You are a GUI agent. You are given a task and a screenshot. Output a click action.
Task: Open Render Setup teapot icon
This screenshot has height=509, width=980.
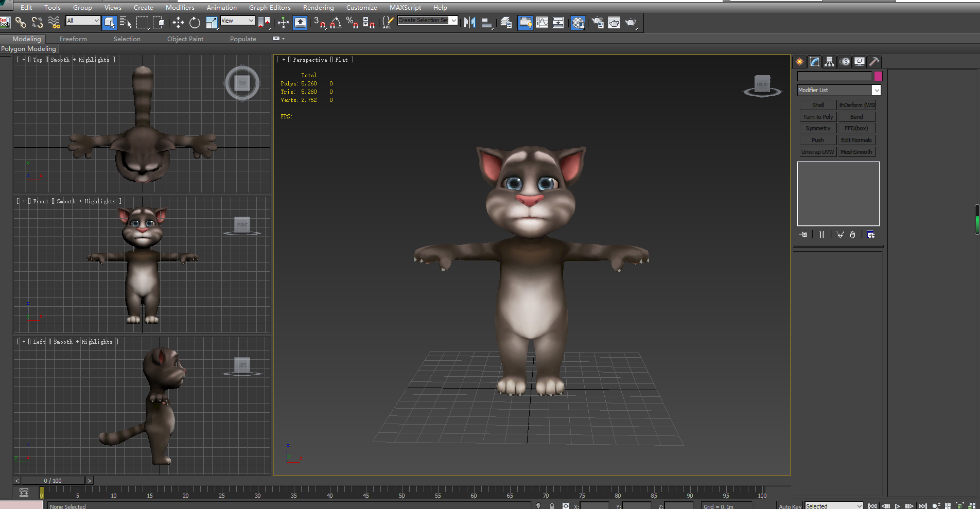pos(598,22)
